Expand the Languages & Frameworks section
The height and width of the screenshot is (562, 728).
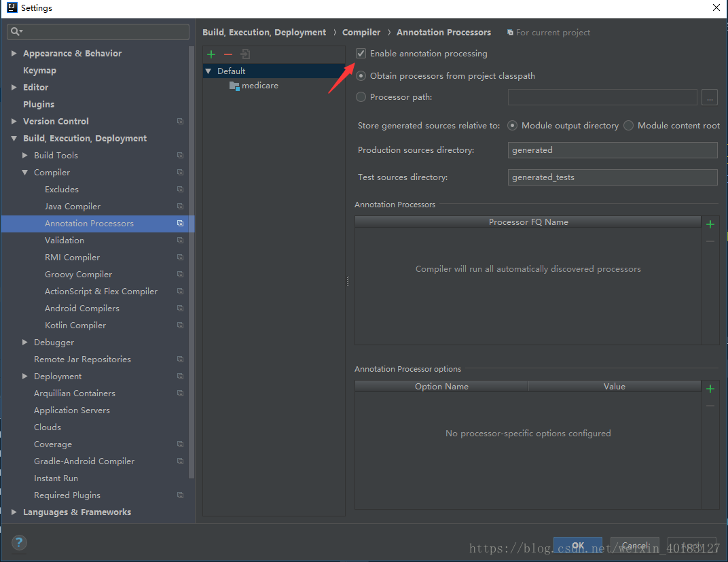coord(14,512)
